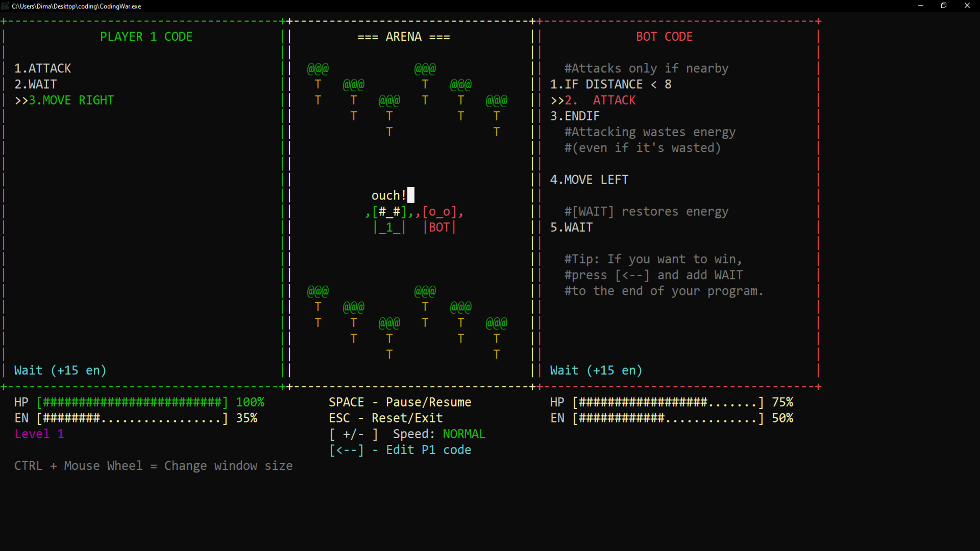The height and width of the screenshot is (551, 980).
Task: Click bot line '1.IF DISTANCE < 8'
Action: coord(610,84)
